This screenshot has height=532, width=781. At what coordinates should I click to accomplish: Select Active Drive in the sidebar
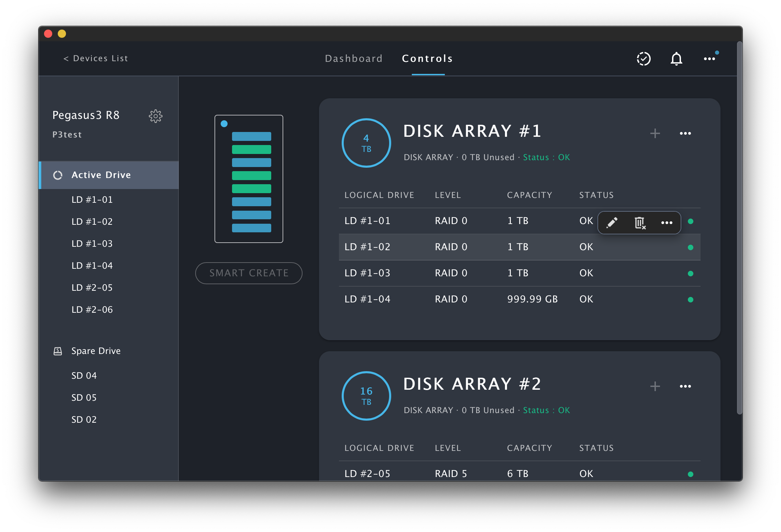[x=109, y=175]
